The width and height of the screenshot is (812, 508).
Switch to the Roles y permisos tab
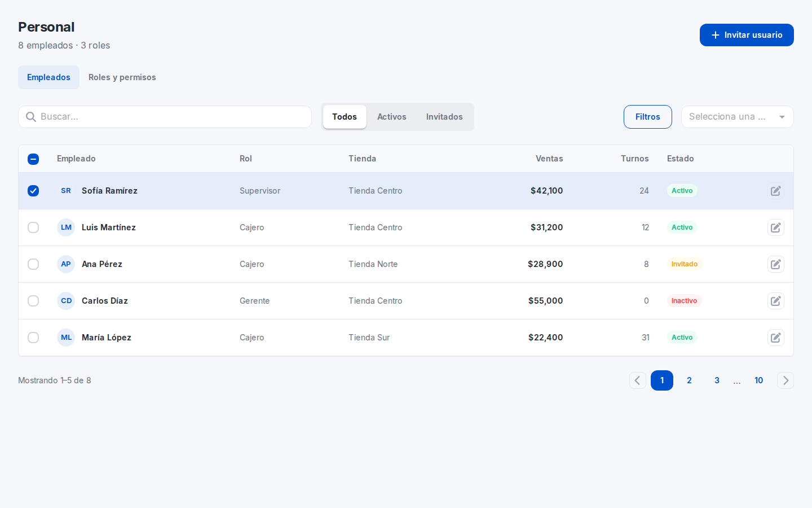122,77
